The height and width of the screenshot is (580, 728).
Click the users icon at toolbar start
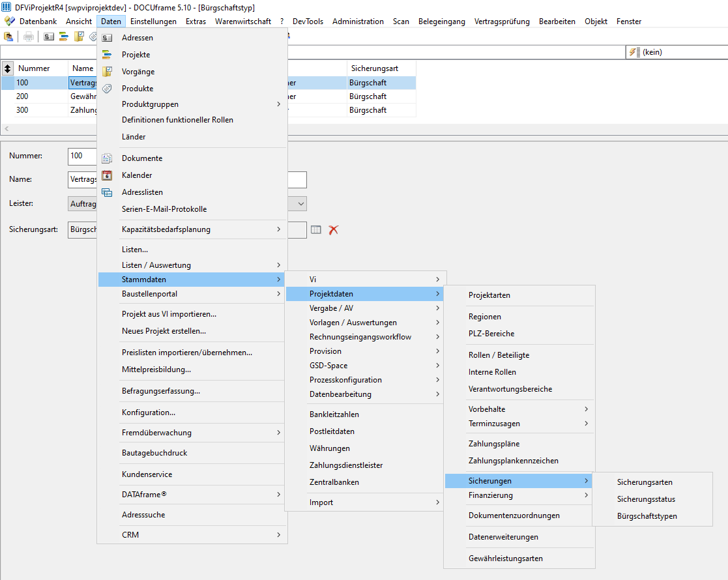8,36
